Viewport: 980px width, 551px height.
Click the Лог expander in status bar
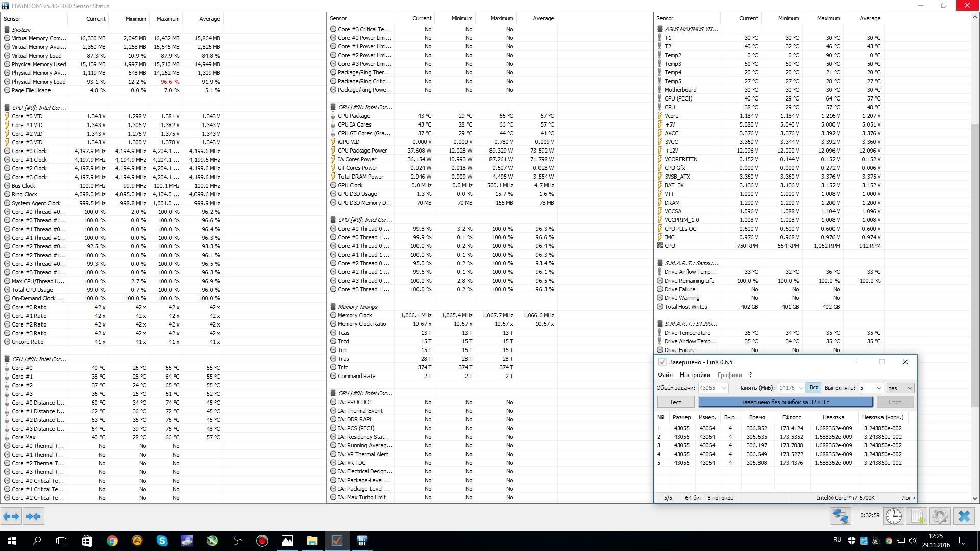(908, 498)
